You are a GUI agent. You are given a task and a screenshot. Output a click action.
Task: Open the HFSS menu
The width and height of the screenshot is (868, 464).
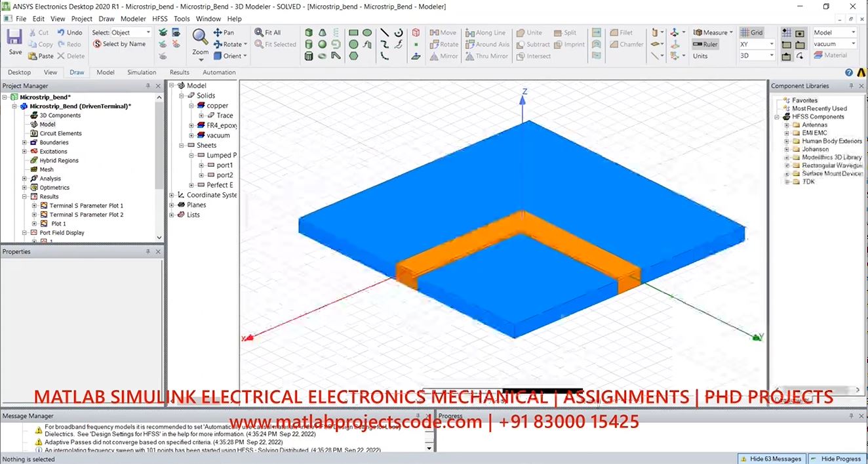click(160, 19)
